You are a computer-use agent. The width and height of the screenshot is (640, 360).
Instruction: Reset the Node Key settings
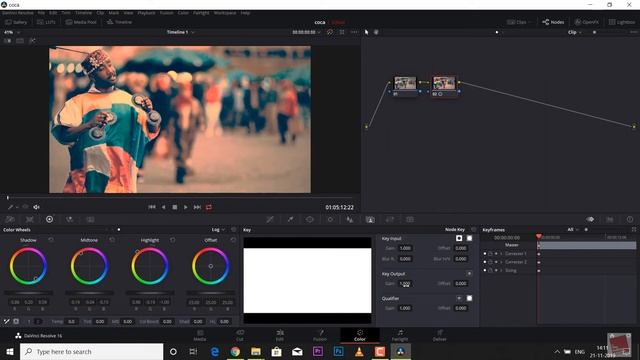pyautogui.click(x=473, y=230)
